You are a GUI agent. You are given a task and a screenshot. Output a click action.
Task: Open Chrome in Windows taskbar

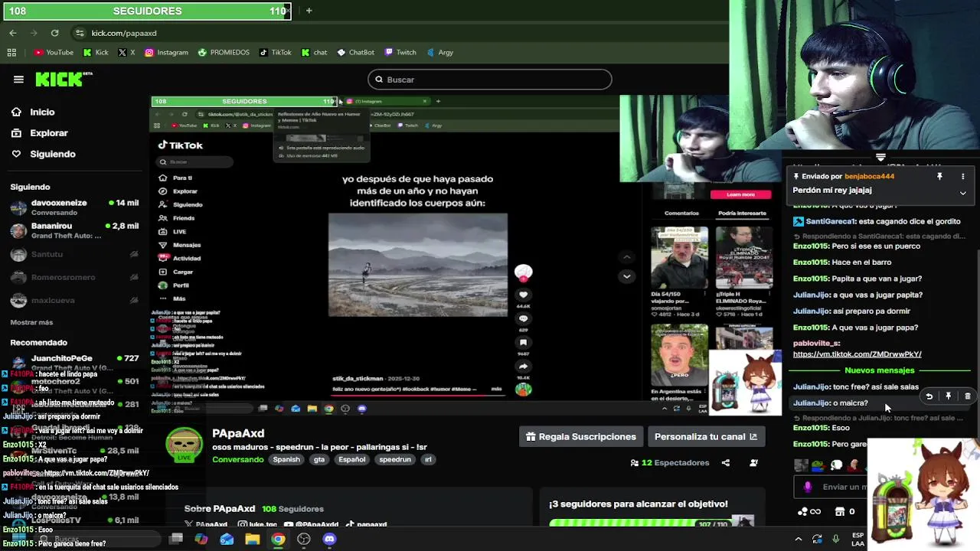pyautogui.click(x=278, y=539)
